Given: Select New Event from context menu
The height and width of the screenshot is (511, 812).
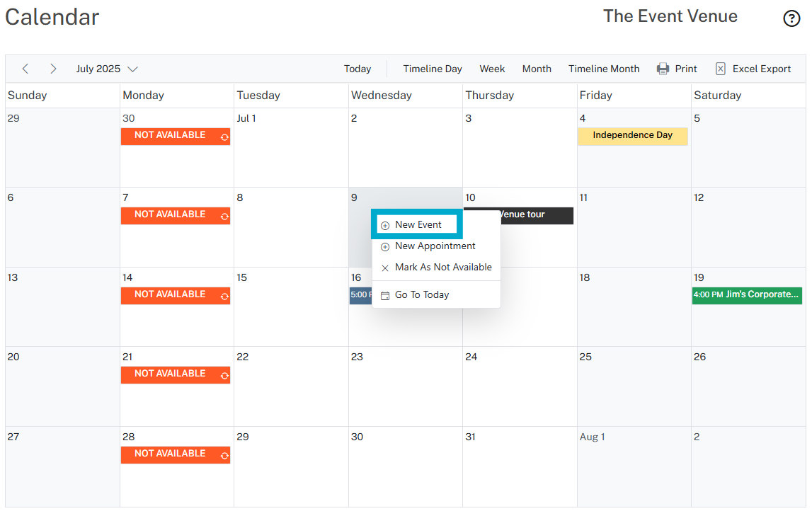Looking at the screenshot, I should click(x=418, y=225).
